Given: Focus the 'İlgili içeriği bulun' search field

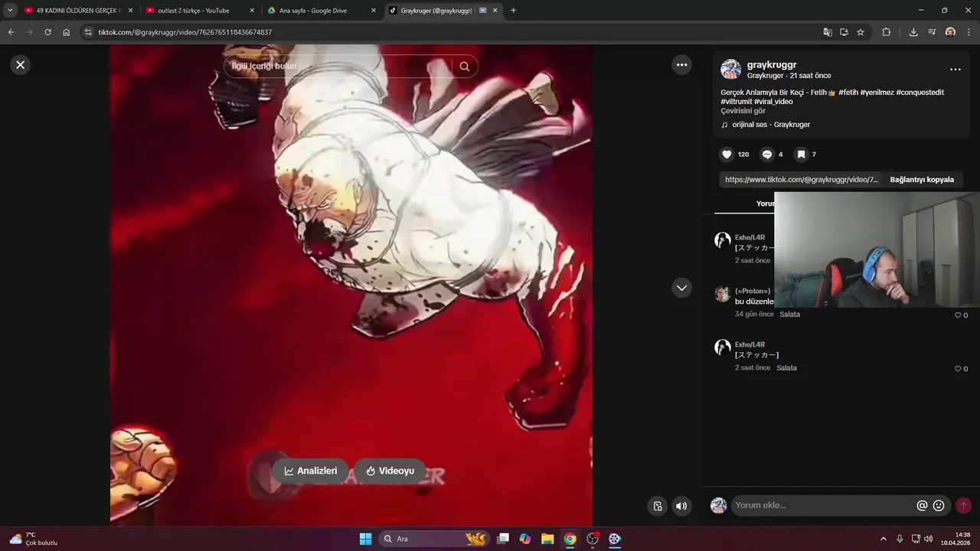Looking at the screenshot, I should pos(337,67).
